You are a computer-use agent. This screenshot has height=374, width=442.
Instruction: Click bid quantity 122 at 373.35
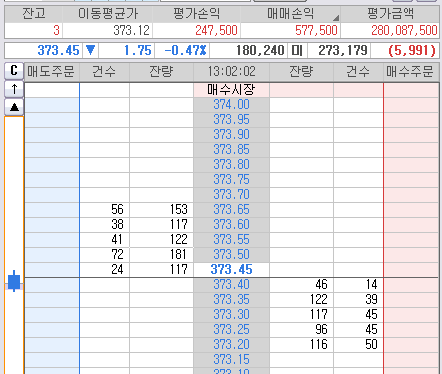click(319, 300)
